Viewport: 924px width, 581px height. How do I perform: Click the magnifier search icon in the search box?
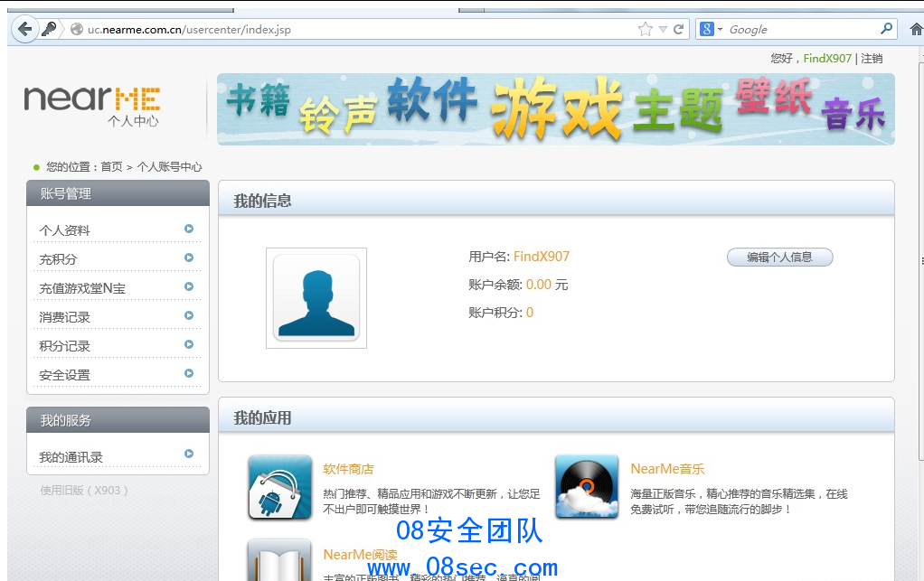(886, 28)
